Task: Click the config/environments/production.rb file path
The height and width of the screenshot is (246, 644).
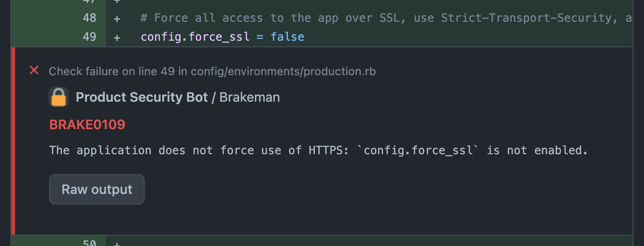Action: pos(283,71)
